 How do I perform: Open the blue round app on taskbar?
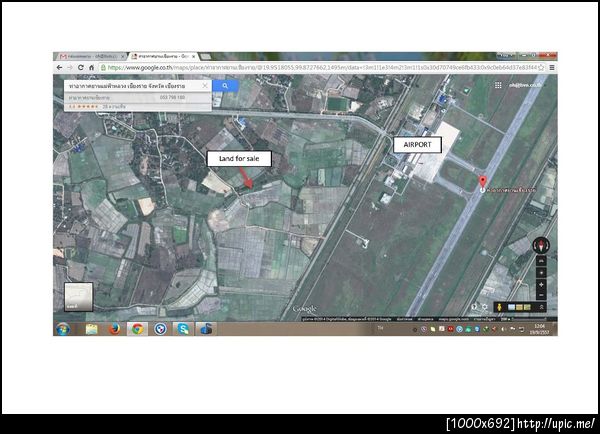click(160, 329)
